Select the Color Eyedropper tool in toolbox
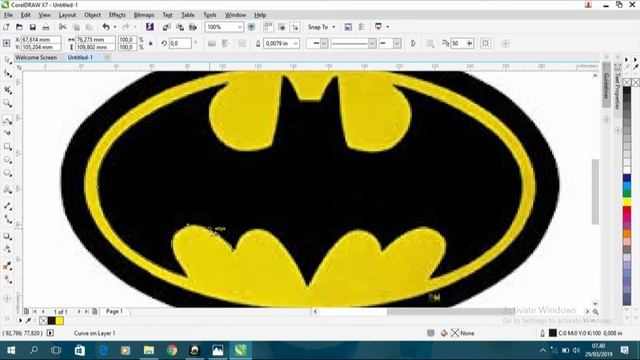640x360 pixels. pos(7,266)
